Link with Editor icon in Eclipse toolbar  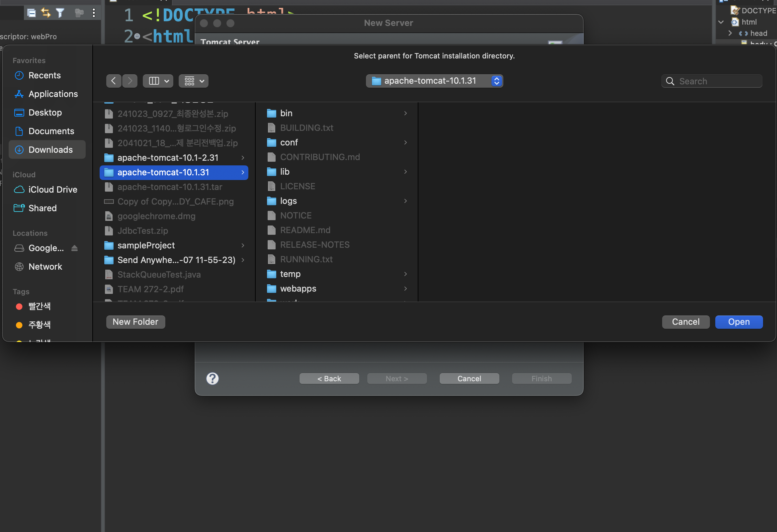tap(46, 13)
